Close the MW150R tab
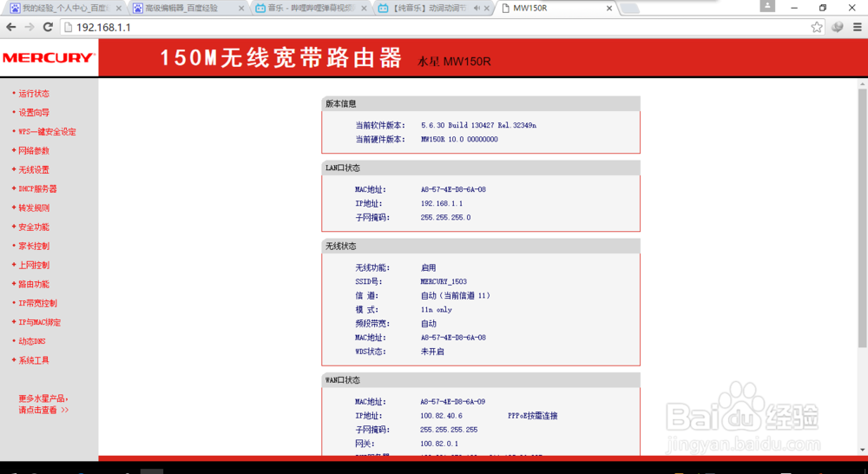This screenshot has width=868, height=474. point(609,9)
